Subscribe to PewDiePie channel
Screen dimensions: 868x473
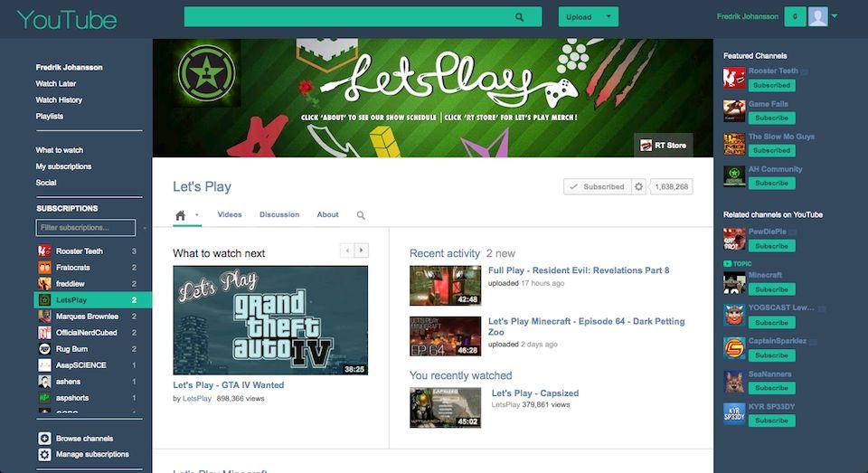771,246
